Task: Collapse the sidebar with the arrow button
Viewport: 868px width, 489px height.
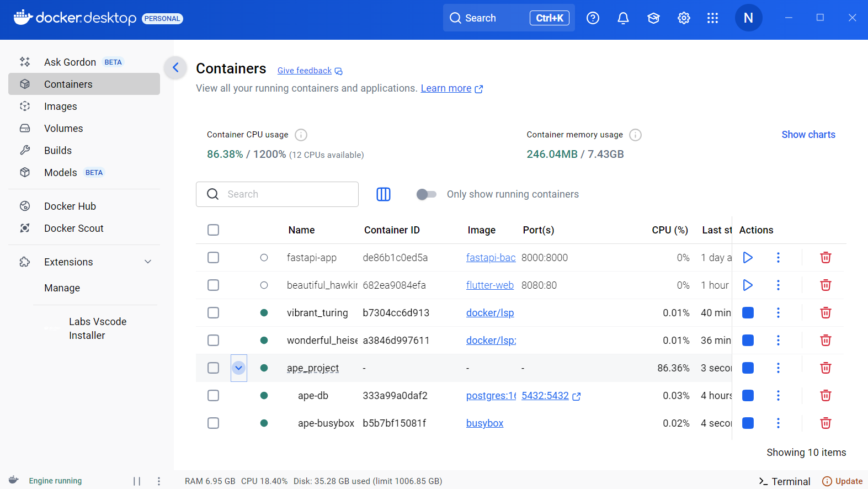Action: pos(175,67)
